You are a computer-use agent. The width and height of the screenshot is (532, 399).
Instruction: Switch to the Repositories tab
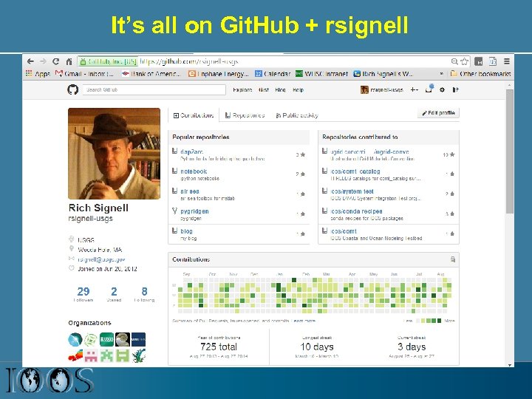tap(245, 115)
